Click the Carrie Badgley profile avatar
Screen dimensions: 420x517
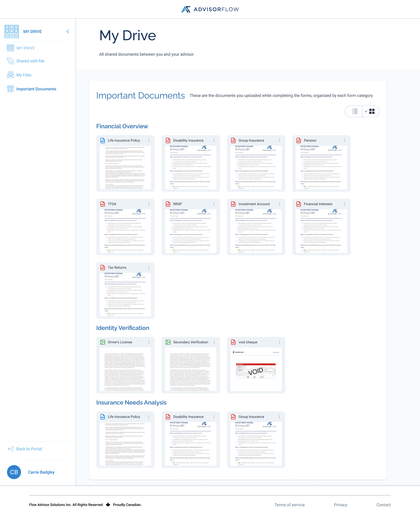14,472
